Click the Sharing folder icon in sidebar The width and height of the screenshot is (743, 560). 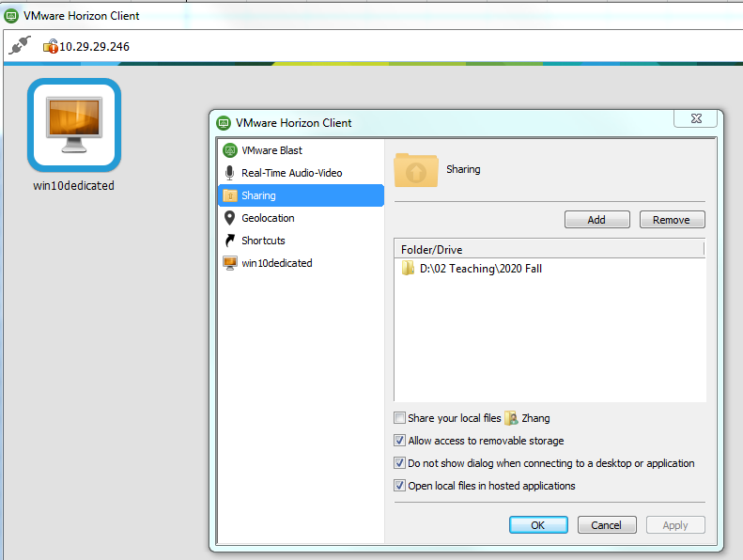(230, 195)
